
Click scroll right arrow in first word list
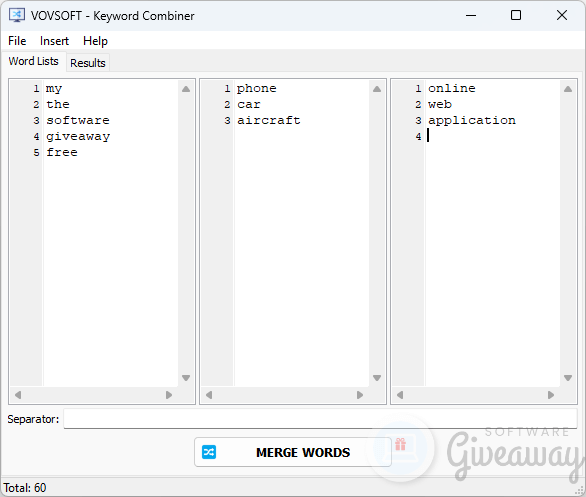pos(169,395)
